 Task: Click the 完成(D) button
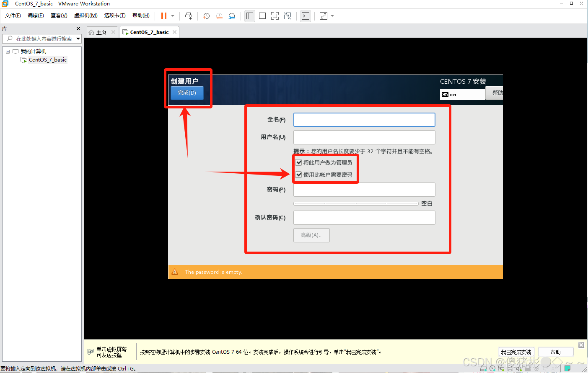[x=187, y=93]
